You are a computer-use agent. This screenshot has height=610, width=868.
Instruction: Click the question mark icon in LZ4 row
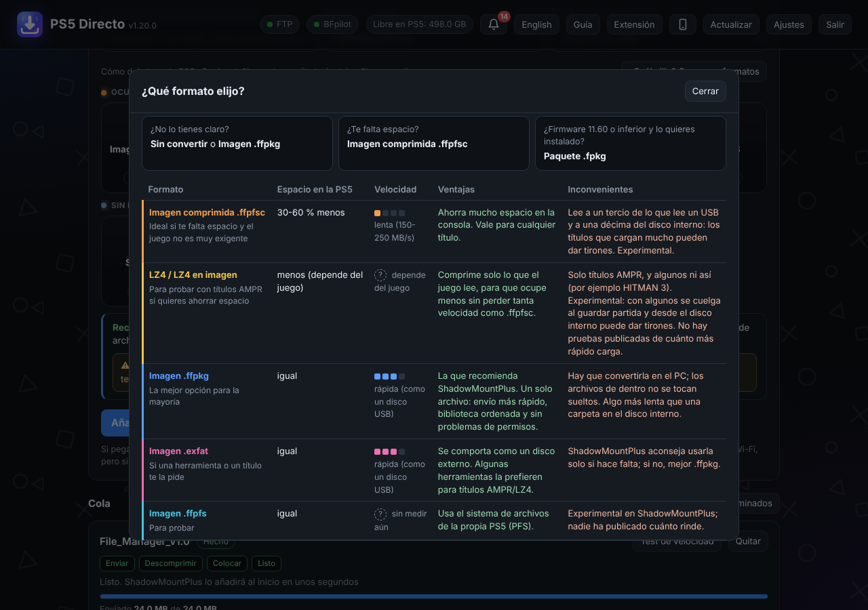(x=380, y=275)
